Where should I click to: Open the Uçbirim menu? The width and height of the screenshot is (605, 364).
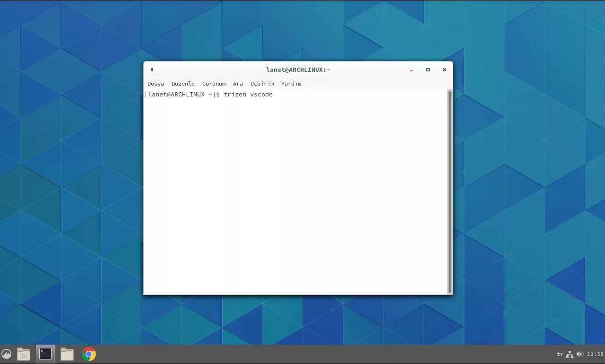click(262, 84)
